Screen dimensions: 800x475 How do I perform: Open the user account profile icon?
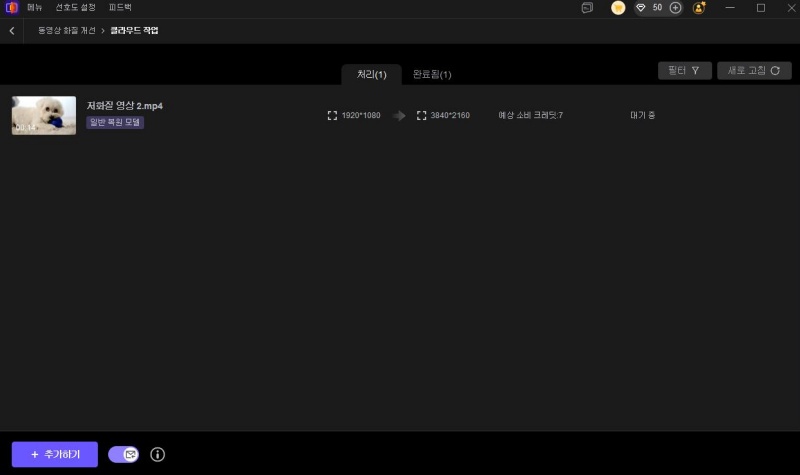[699, 8]
